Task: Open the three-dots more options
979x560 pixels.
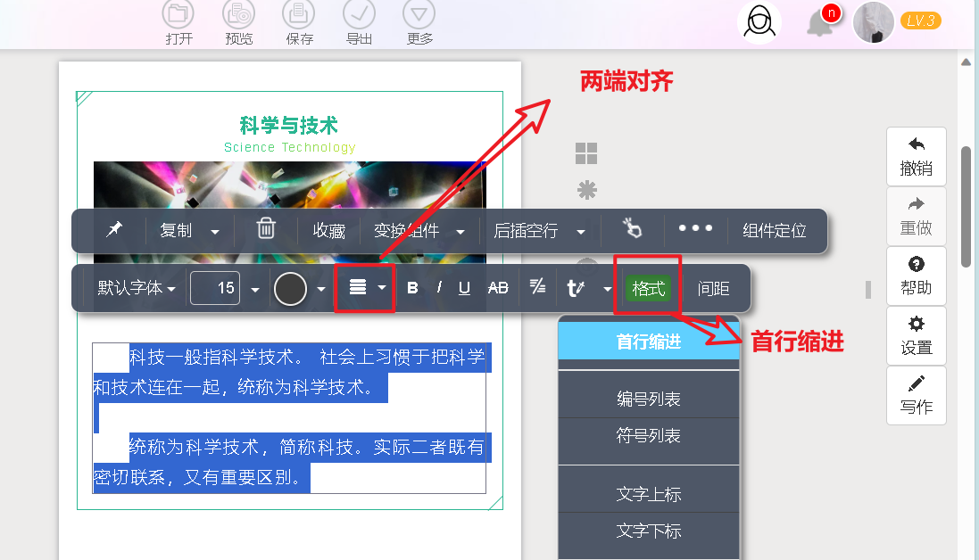Action: [695, 228]
